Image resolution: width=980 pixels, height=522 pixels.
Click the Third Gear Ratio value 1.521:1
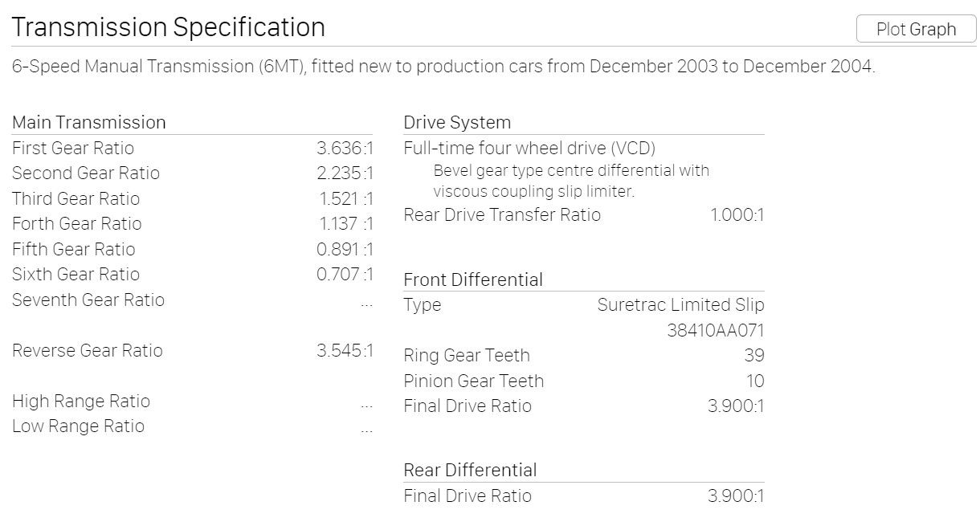coord(346,198)
